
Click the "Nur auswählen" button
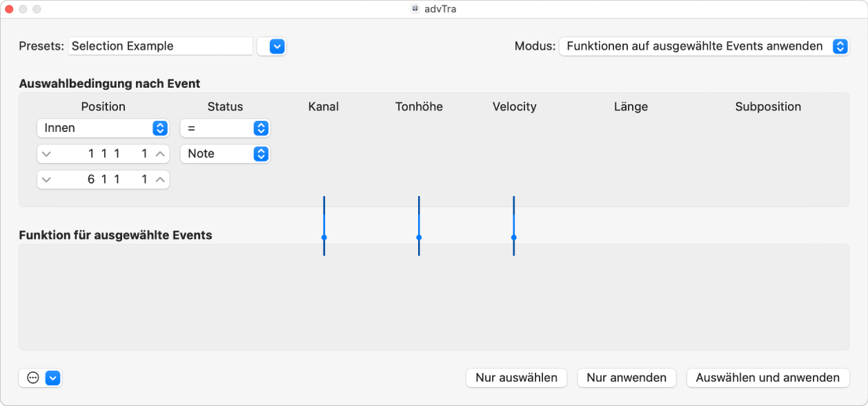click(516, 378)
